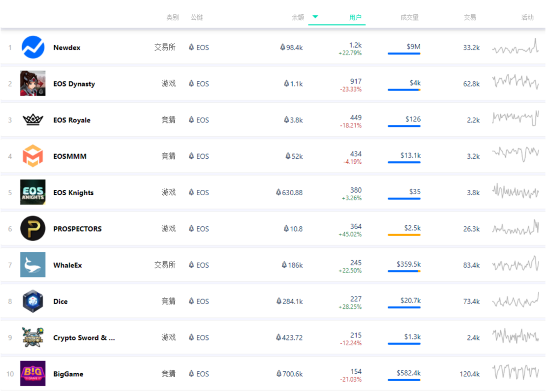This screenshot has width=548, height=392.
Task: Open the PROSPECTORS name link
Action: [x=78, y=229]
